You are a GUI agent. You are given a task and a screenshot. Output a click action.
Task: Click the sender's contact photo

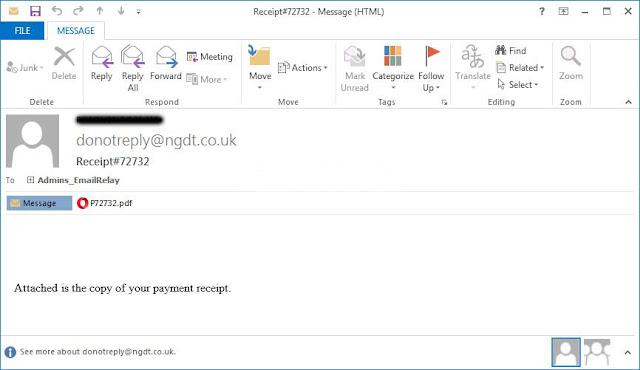[32, 141]
